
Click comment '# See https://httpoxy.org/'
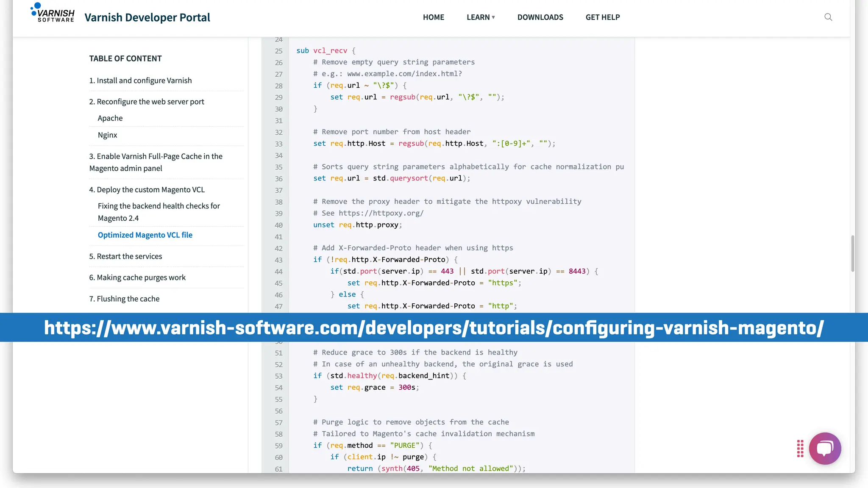[x=368, y=213]
